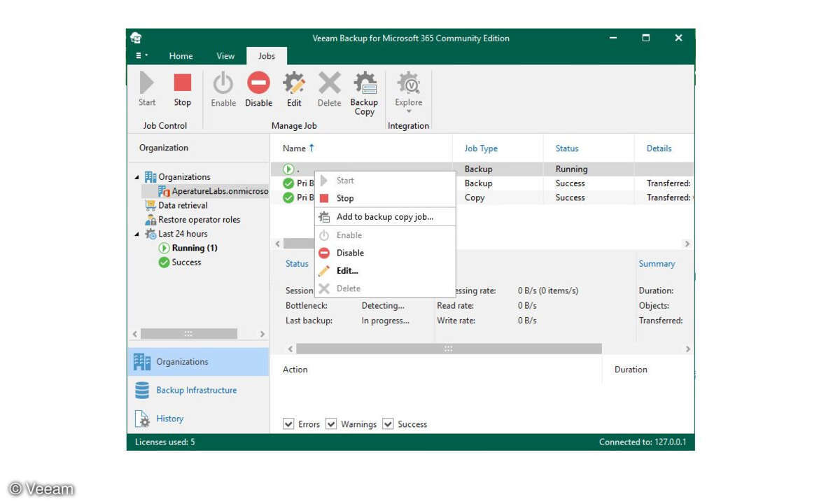This screenshot has height=504, width=840.
Task: Click the Summary heading in details pane
Action: pyautogui.click(x=657, y=264)
